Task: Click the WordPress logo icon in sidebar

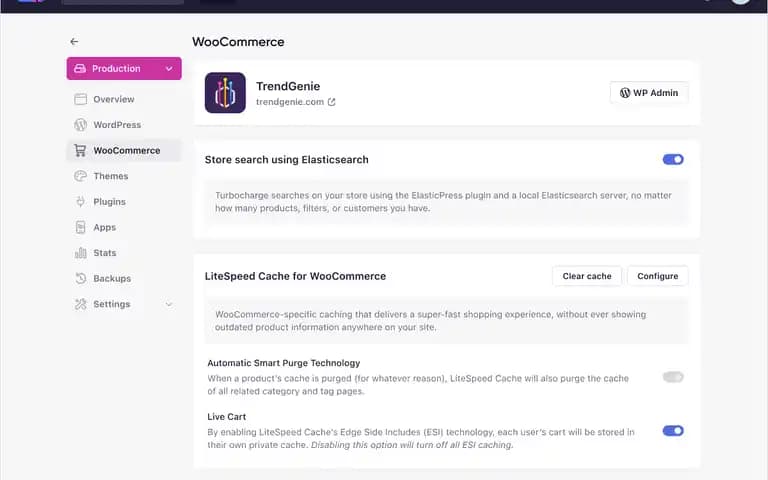Action: pos(80,125)
